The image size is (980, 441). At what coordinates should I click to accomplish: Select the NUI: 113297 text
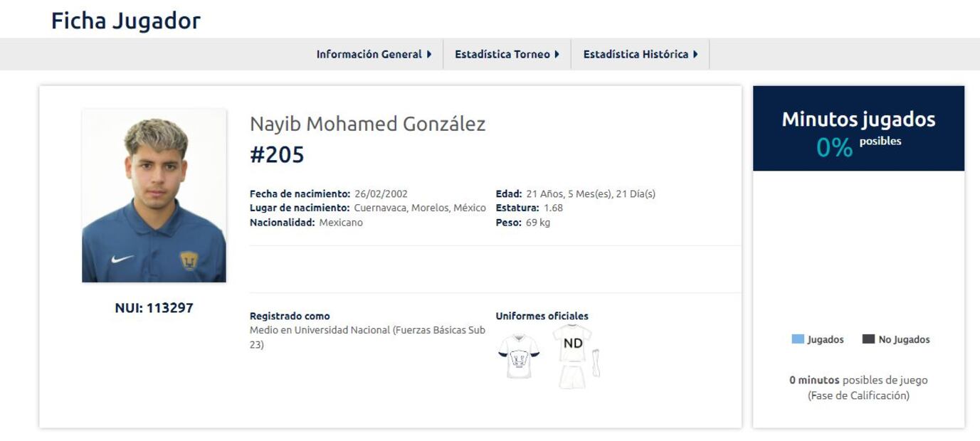click(x=154, y=308)
